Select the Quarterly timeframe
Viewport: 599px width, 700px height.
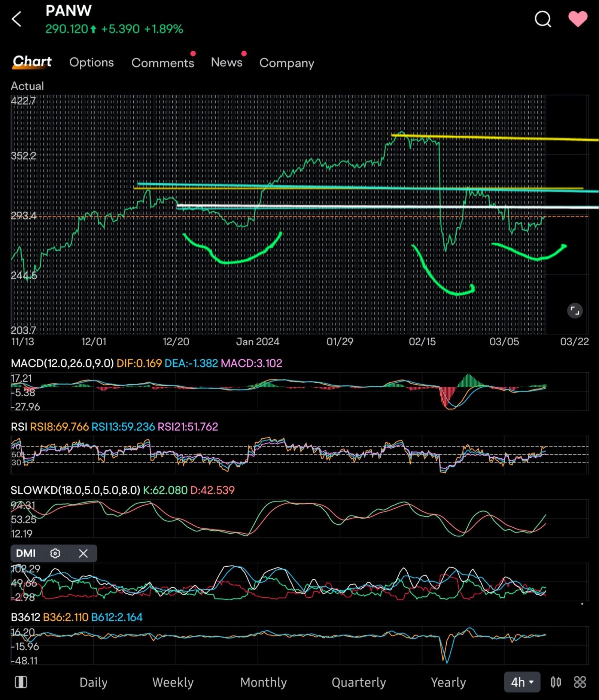tap(359, 682)
